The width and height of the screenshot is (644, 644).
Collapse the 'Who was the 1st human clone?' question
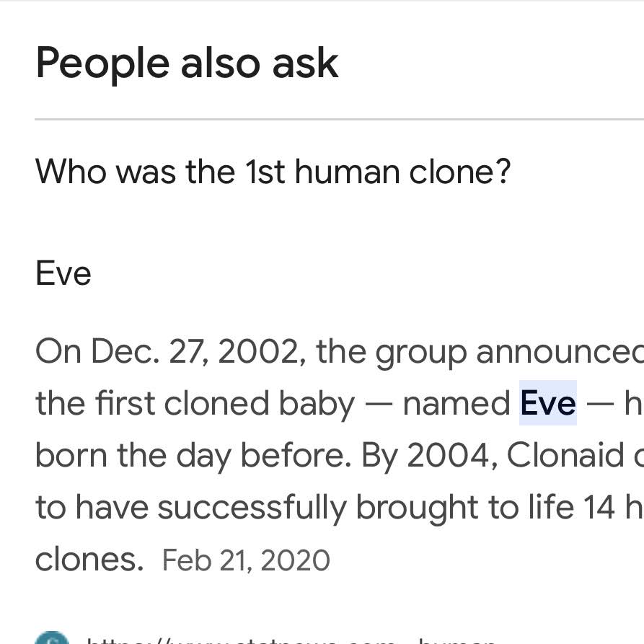(273, 172)
